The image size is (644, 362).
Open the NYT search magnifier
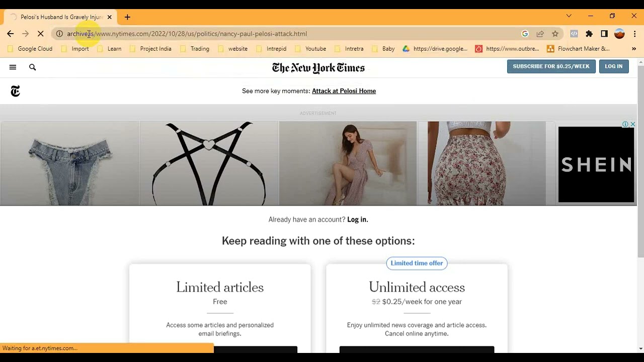point(33,67)
